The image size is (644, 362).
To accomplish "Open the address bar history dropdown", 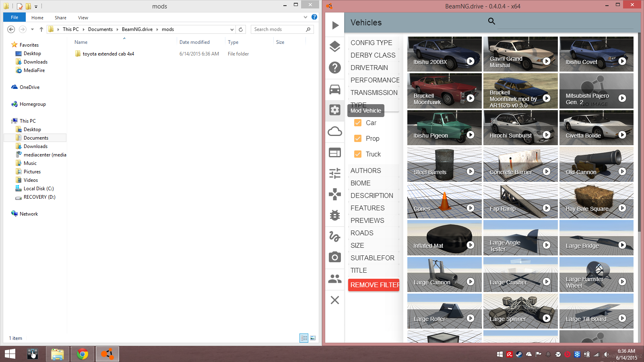I will pyautogui.click(x=232, y=29).
